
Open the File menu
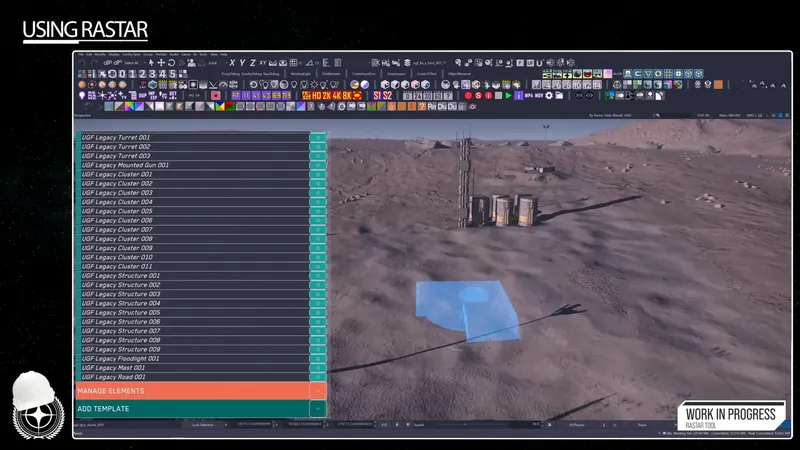click(x=81, y=54)
